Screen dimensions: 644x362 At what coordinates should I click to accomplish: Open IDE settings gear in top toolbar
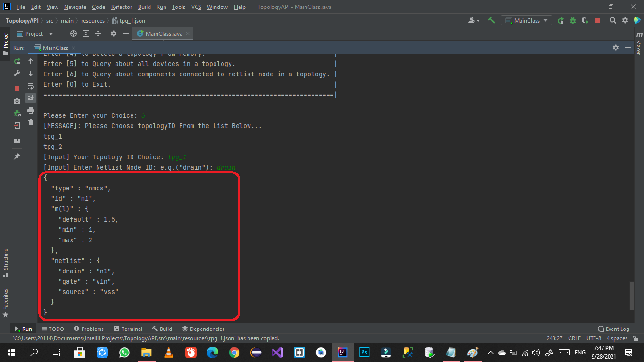coord(625,20)
